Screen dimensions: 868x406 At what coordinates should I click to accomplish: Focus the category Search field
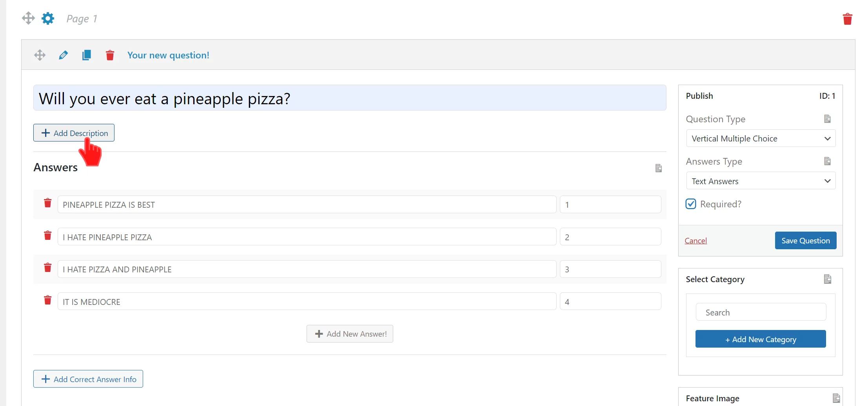761,312
